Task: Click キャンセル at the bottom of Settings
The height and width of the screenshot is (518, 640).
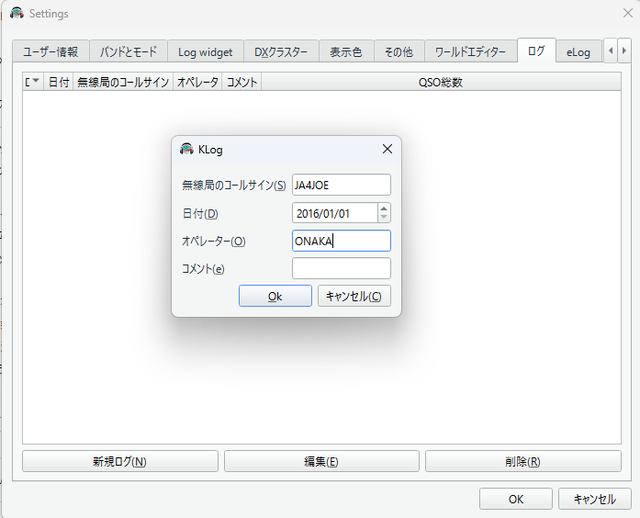Action: tap(595, 499)
